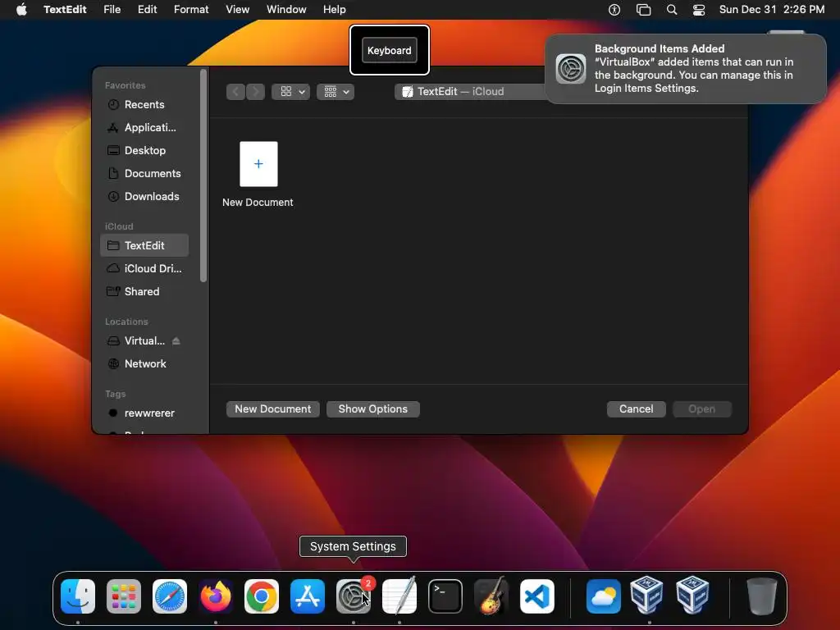Open Control Center in menu bar

point(699,9)
